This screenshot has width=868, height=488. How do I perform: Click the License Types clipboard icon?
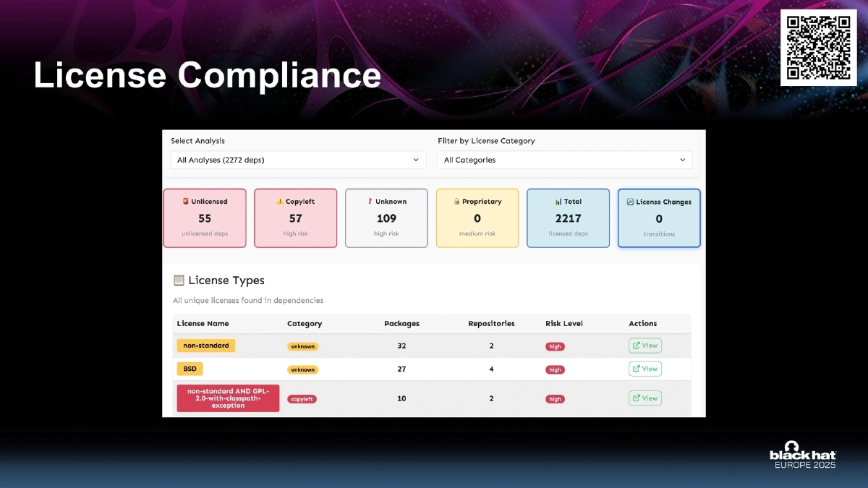point(179,281)
